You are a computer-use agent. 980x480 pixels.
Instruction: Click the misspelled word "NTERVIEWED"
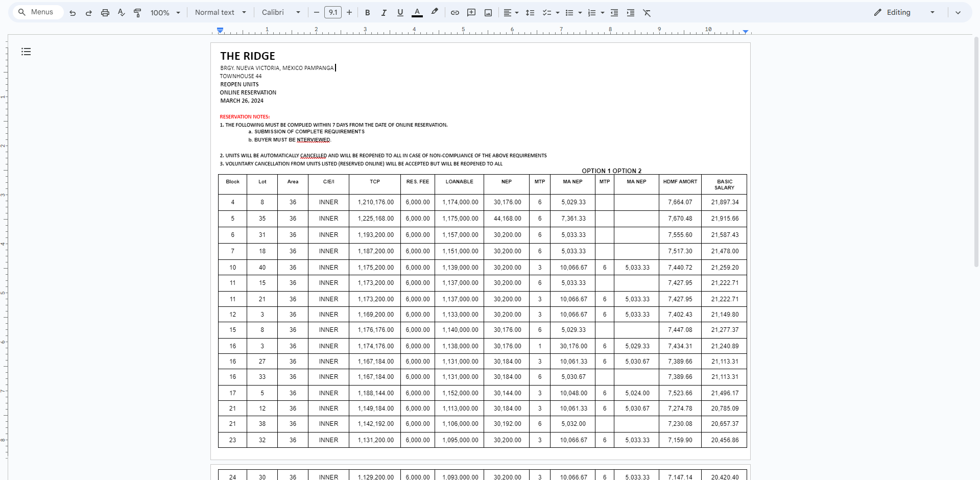[x=314, y=140]
